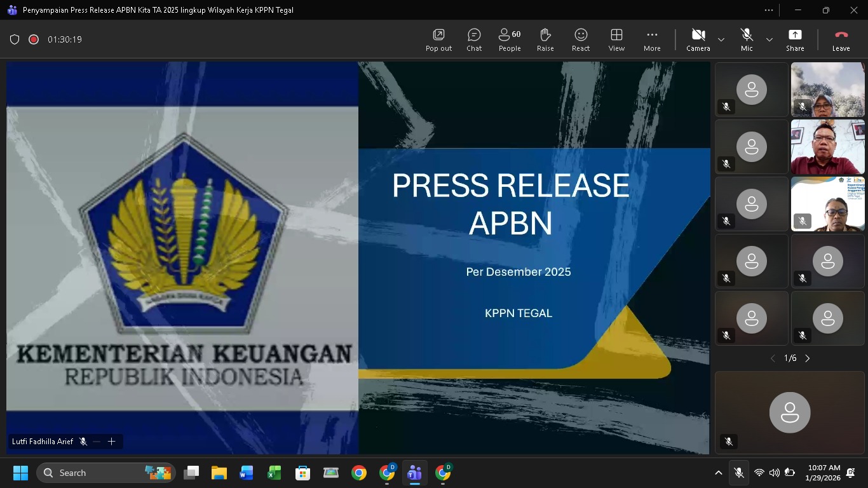
Task: Raise your hand
Action: click(545, 39)
